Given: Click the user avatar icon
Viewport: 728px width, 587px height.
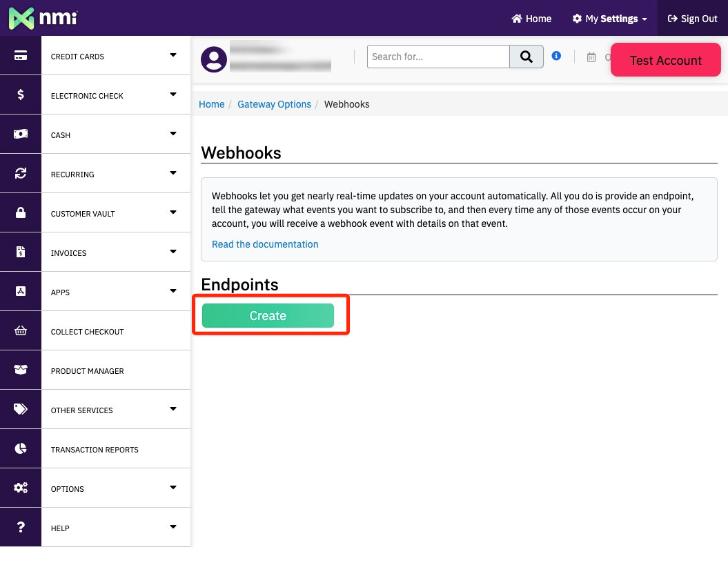Looking at the screenshot, I should coord(214,59).
